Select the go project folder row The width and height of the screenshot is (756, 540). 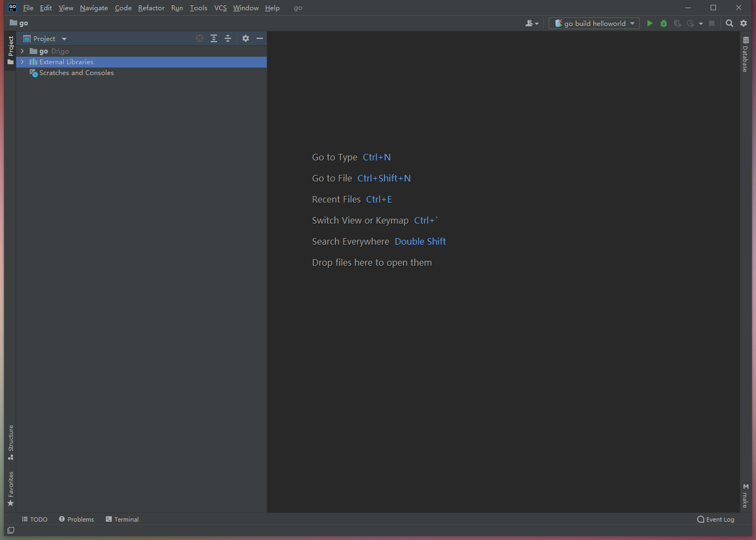coord(141,51)
